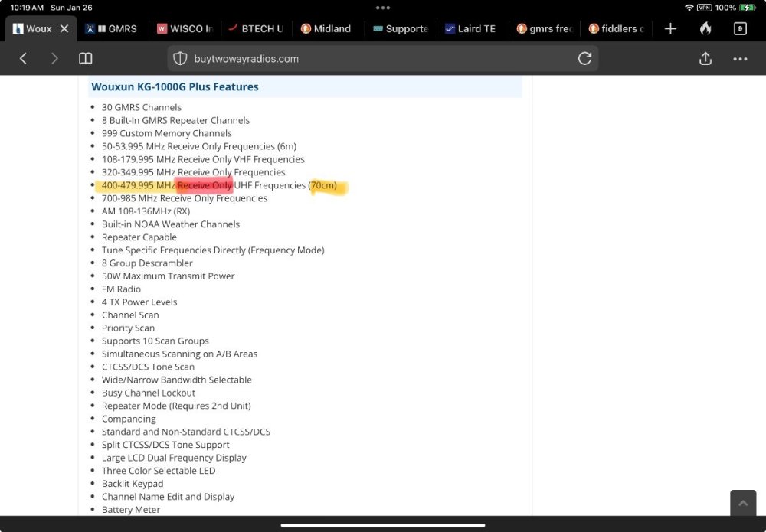The height and width of the screenshot is (532, 766).
Task: Open the fiddlers tab
Action: tap(617, 28)
